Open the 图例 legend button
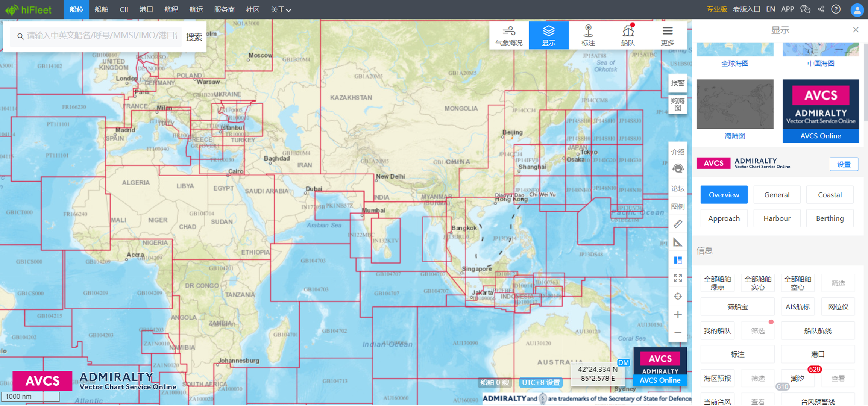Image resolution: width=868 pixels, height=406 pixels. 678,206
